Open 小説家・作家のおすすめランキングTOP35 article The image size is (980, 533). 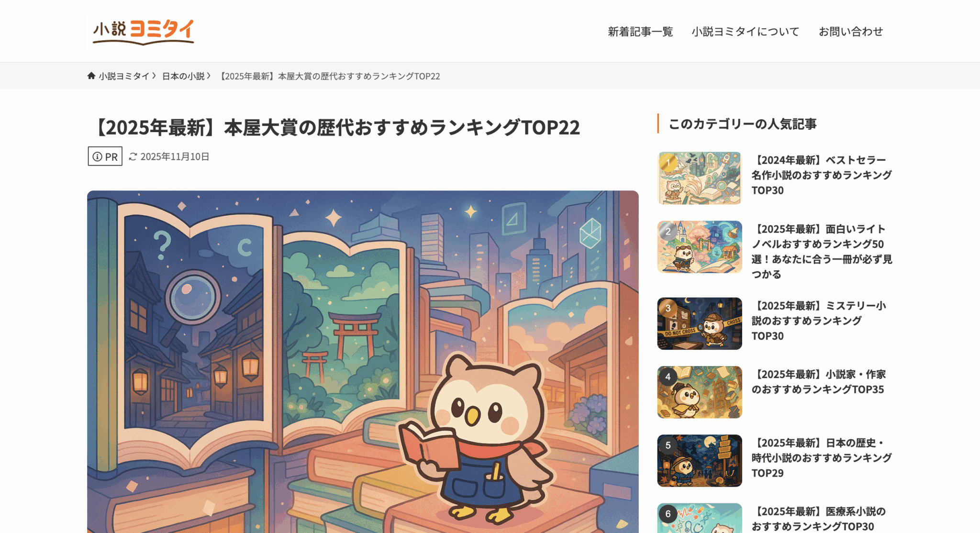tap(819, 382)
